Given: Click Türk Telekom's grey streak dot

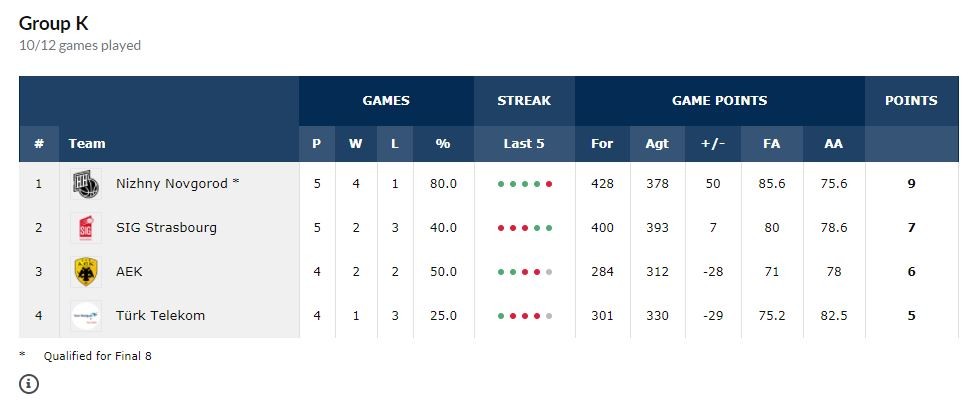Looking at the screenshot, I should tap(549, 316).
